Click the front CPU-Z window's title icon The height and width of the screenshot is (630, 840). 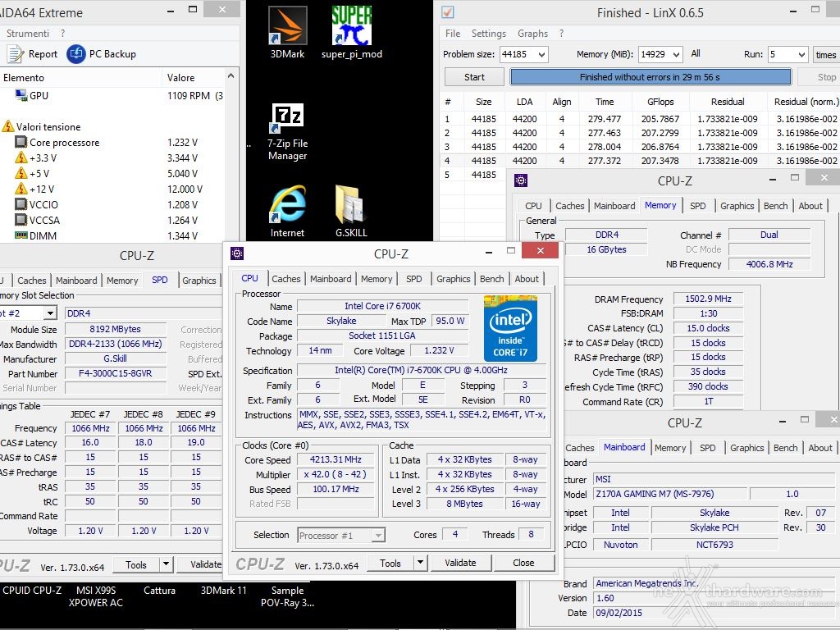(x=237, y=253)
